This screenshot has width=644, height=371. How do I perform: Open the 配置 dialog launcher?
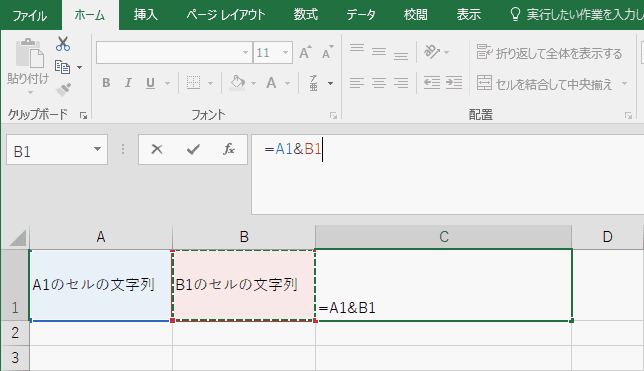628,116
